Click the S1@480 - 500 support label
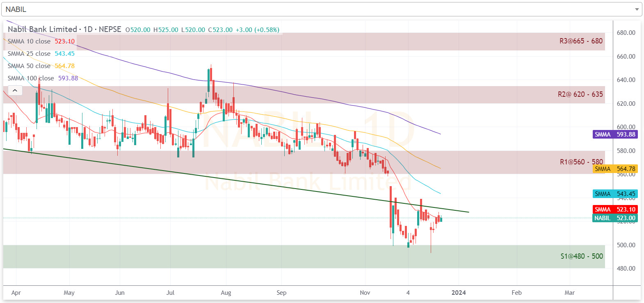This screenshot has width=644, height=303. pyautogui.click(x=582, y=256)
